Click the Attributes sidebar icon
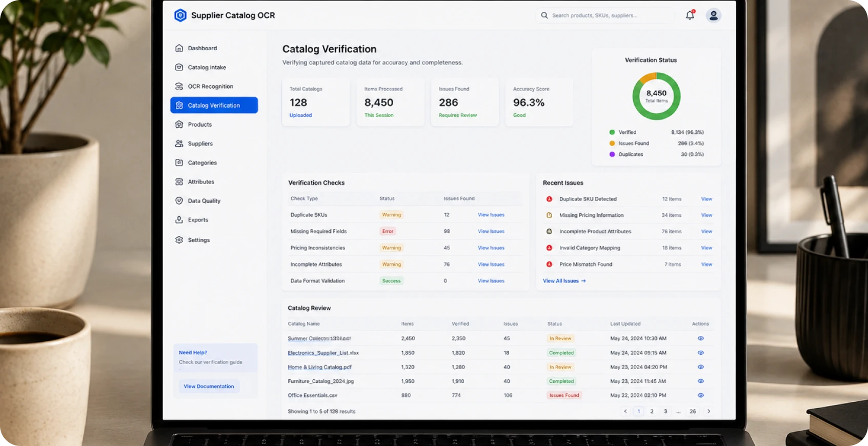Viewport: 868px width, 446px height. [x=179, y=181]
